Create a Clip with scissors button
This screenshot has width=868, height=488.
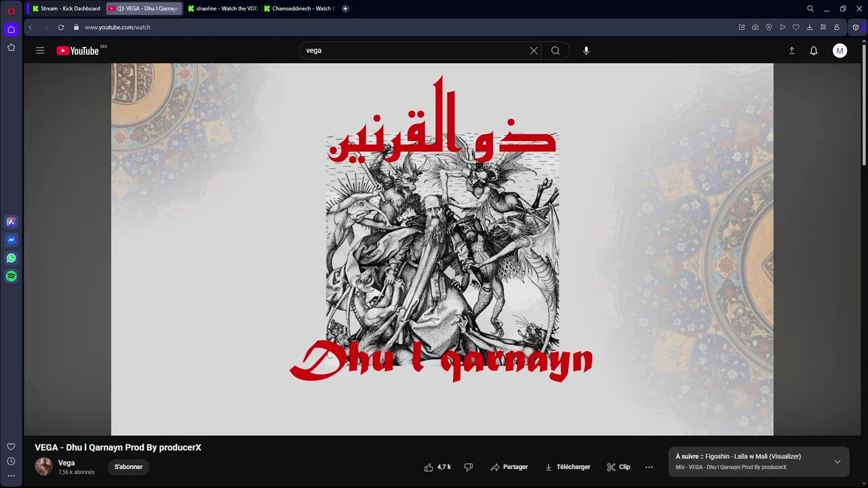[618, 467]
